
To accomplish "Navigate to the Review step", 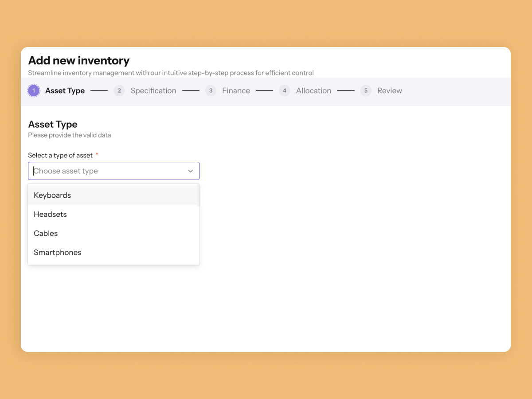I will click(389, 91).
